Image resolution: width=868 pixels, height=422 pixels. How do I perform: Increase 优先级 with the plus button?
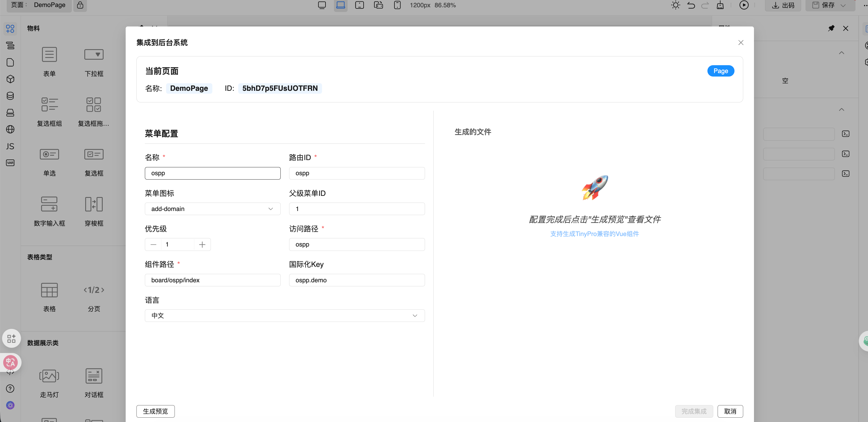click(x=202, y=245)
